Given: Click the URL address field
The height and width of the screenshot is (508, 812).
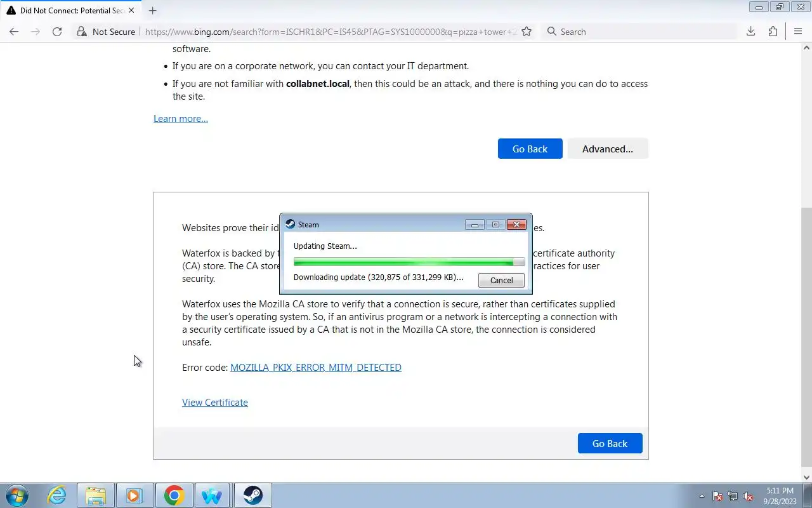Looking at the screenshot, I should tap(330, 32).
